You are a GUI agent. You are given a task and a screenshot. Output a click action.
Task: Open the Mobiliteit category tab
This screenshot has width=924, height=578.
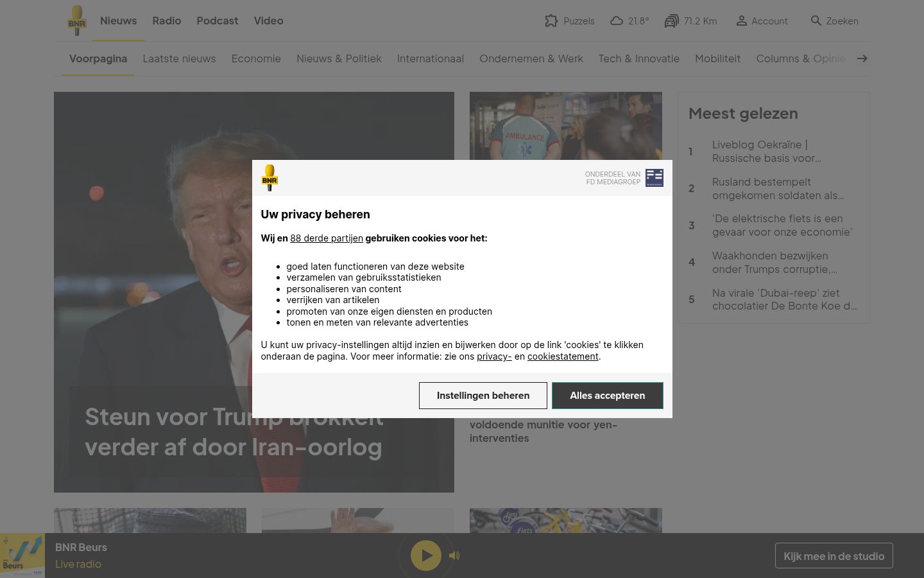tap(717, 58)
